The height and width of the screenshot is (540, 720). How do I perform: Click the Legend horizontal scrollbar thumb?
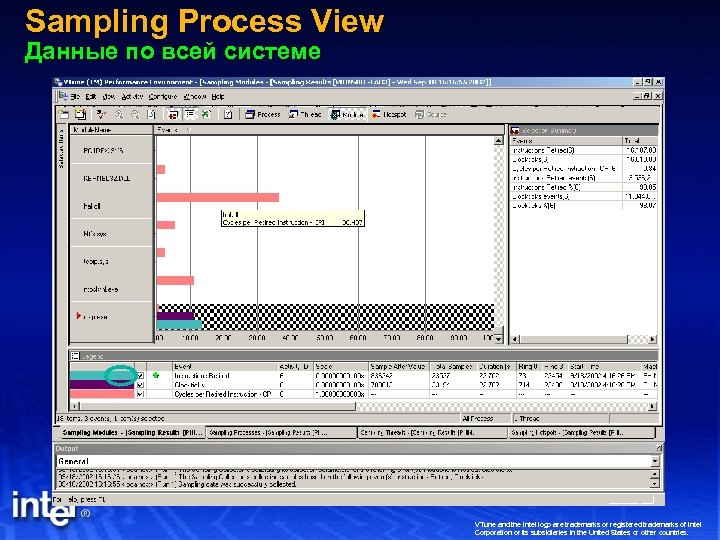218,406
